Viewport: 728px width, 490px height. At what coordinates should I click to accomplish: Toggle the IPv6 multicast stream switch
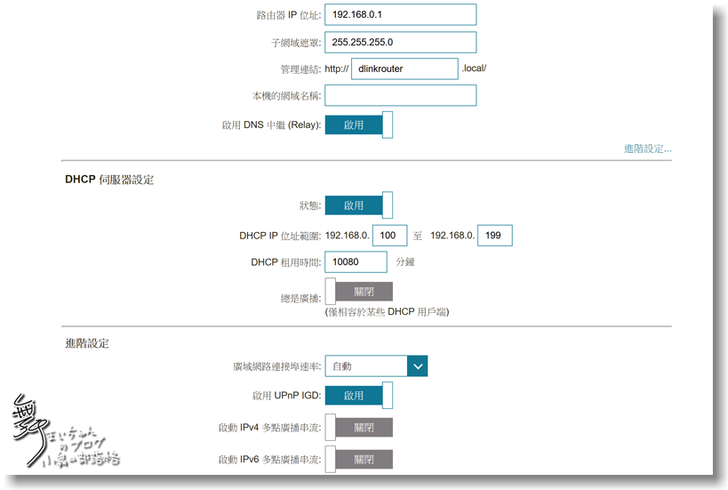tap(358, 459)
